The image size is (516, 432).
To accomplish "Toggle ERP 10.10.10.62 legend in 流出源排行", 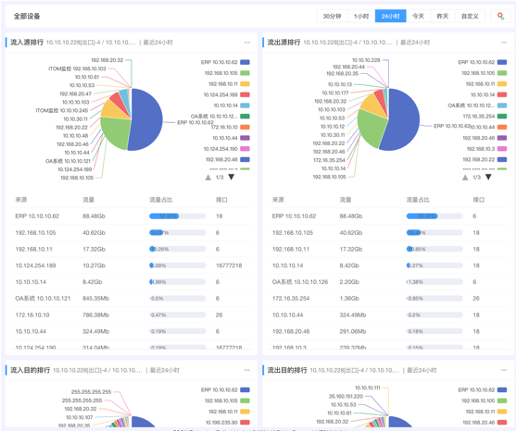I will [482, 62].
